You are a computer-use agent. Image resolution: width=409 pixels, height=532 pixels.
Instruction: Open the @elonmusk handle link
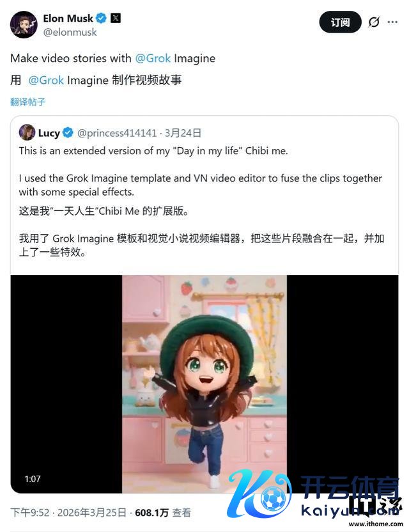click(x=70, y=32)
